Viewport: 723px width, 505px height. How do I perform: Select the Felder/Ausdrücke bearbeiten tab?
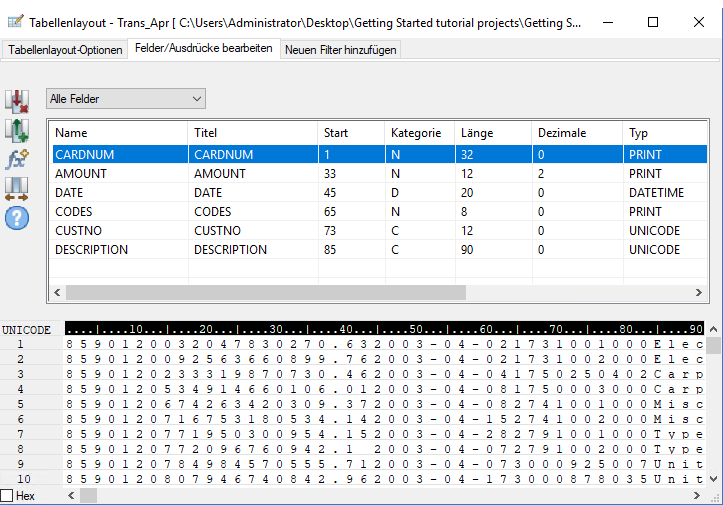click(203, 49)
